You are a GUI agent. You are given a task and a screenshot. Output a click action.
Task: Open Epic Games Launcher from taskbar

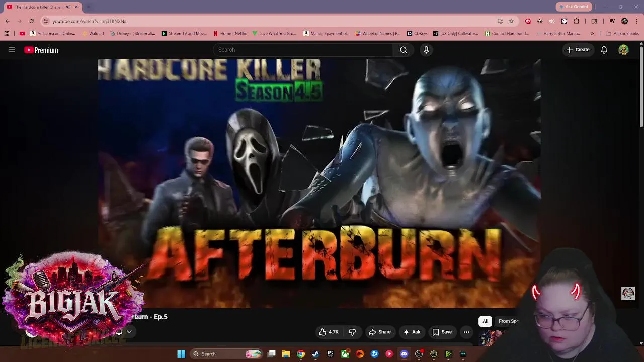click(330, 354)
